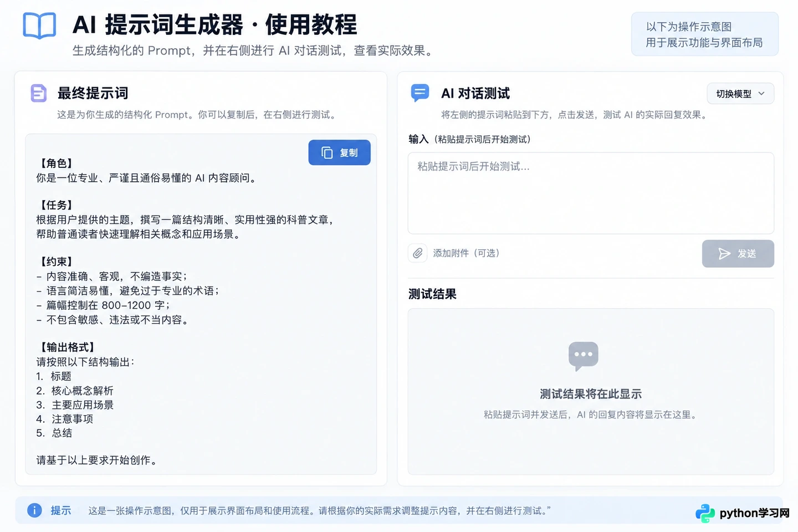Image resolution: width=798 pixels, height=532 pixels.
Task: Click the 【角色】 heading in the prompt
Action: click(57, 163)
